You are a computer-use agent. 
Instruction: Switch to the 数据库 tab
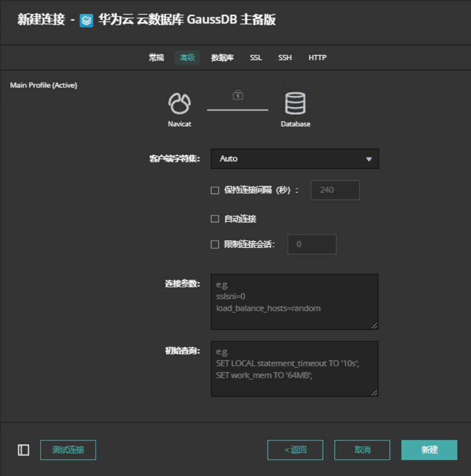click(222, 58)
